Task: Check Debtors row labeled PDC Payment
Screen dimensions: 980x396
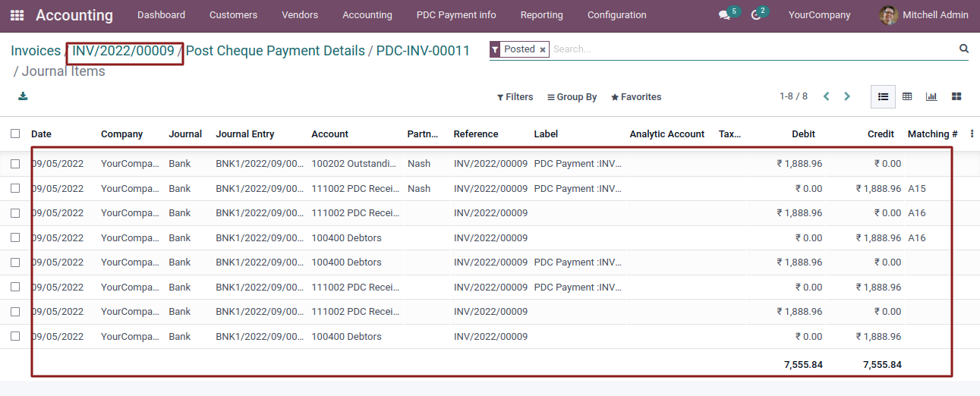Action: pos(15,262)
